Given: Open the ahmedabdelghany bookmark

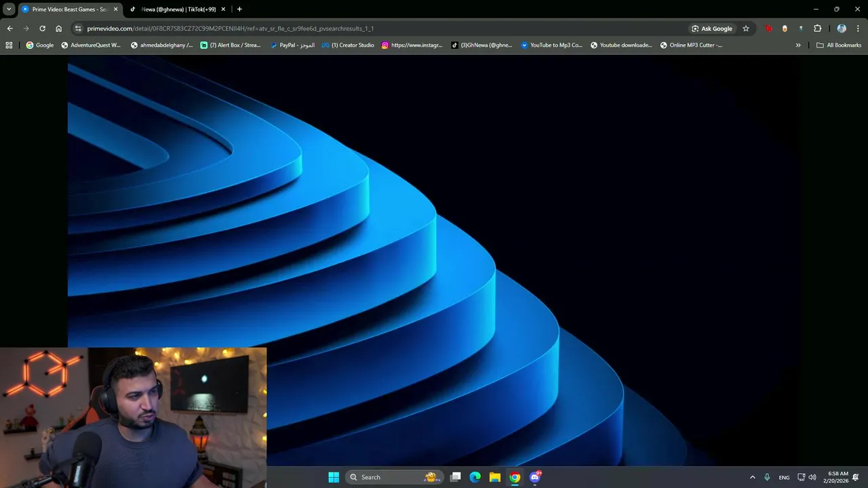Looking at the screenshot, I should [162, 45].
